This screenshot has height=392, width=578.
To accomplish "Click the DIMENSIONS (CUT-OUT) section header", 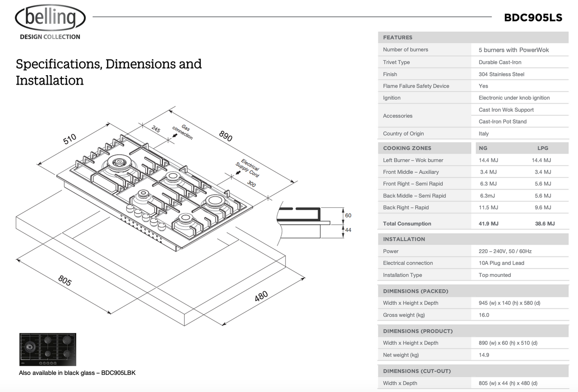I will pyautogui.click(x=417, y=371).
